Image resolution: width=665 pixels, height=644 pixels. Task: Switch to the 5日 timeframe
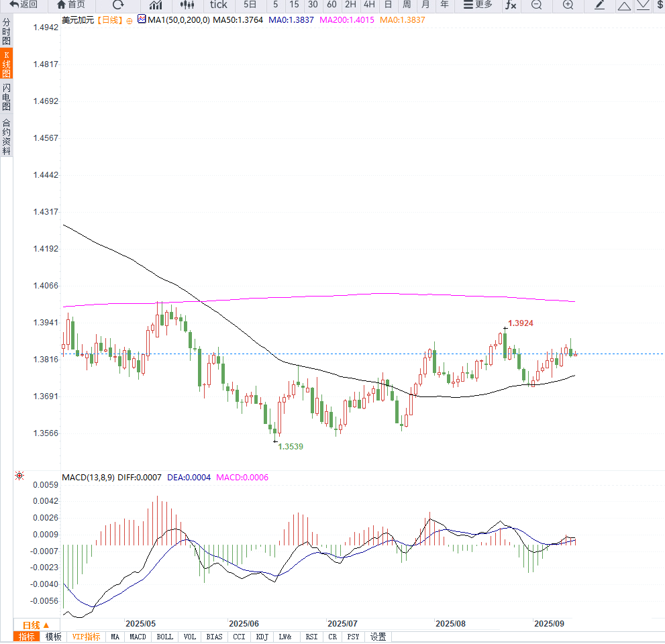[250, 5]
